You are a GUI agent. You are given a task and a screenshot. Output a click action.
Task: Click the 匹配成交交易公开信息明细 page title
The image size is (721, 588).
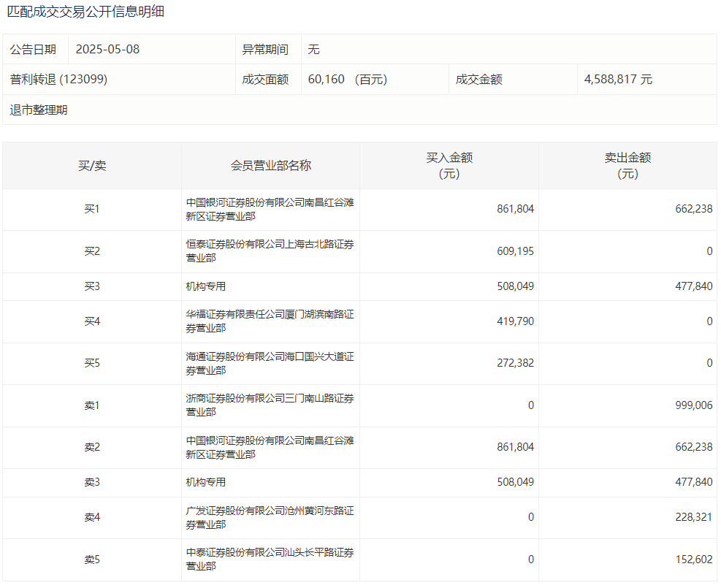pyautogui.click(x=85, y=12)
